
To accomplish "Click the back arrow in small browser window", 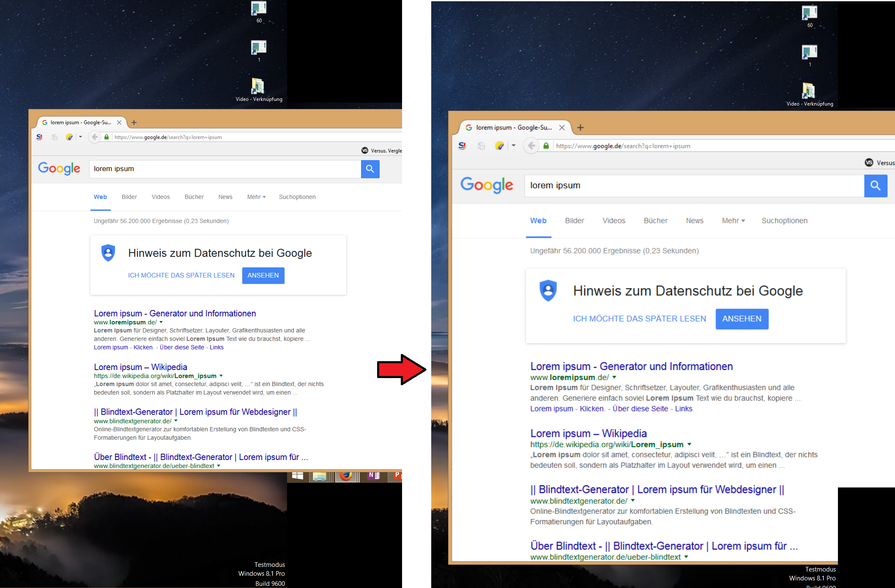I will point(95,137).
